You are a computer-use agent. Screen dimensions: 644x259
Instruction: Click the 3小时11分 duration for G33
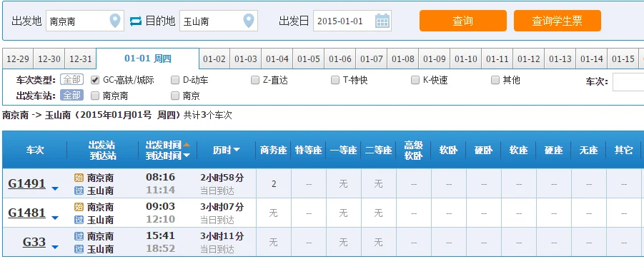click(222, 236)
